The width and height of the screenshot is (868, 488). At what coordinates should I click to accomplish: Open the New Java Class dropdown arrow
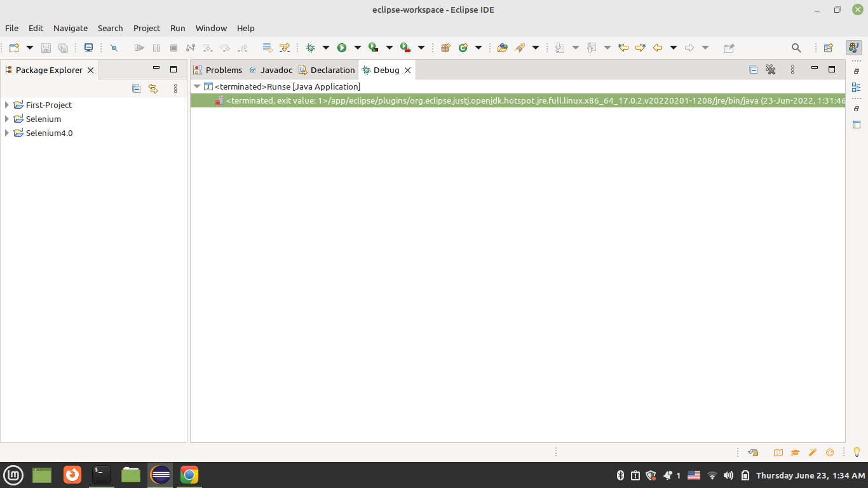pos(478,48)
